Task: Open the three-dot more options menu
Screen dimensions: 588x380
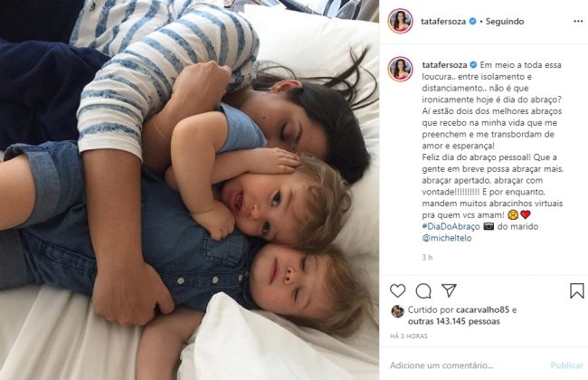Action: tap(578, 22)
